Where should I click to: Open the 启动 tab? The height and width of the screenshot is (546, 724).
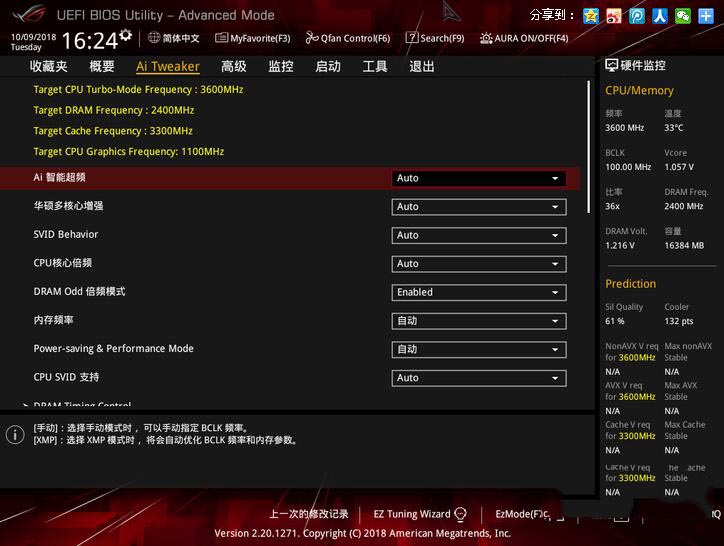(328, 67)
